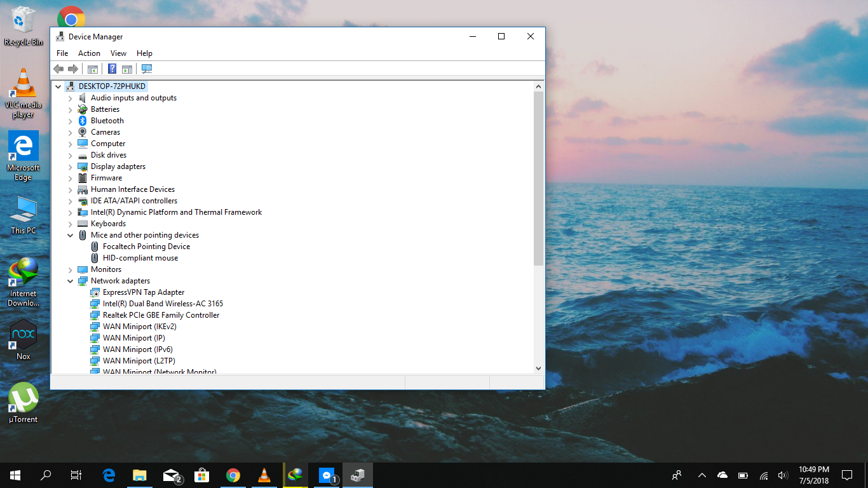Collapse the DESKTOP-72PHUKD root node

tap(58, 86)
